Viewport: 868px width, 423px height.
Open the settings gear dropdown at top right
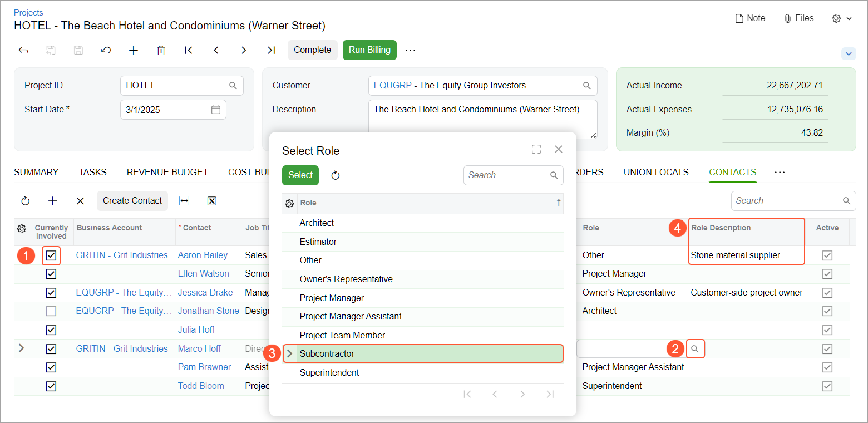[x=841, y=18]
